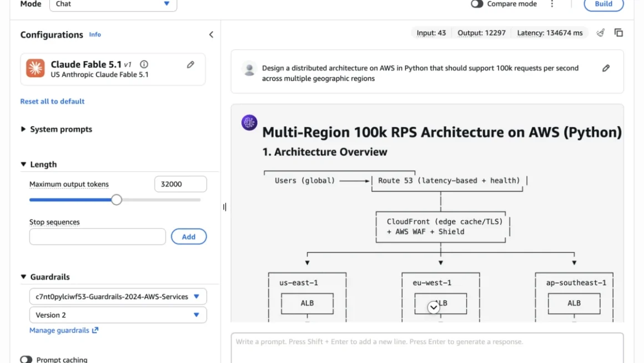Click the assistant response avatar icon
The image size is (644, 363).
tap(249, 122)
